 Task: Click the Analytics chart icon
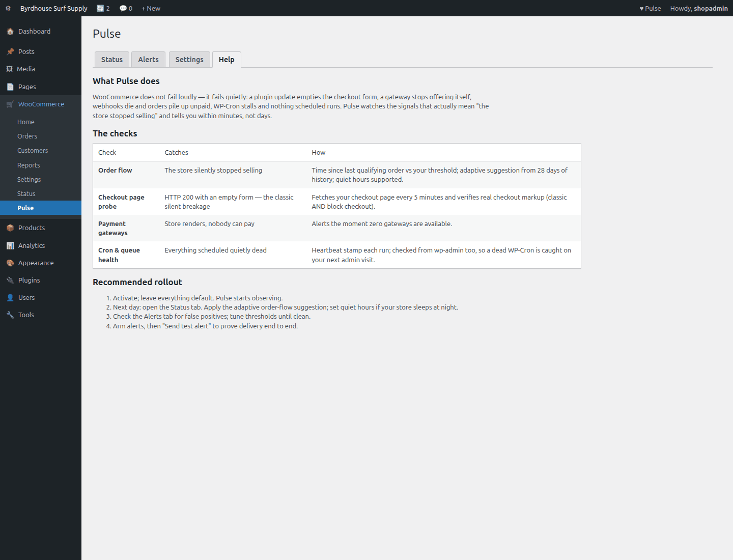click(10, 246)
